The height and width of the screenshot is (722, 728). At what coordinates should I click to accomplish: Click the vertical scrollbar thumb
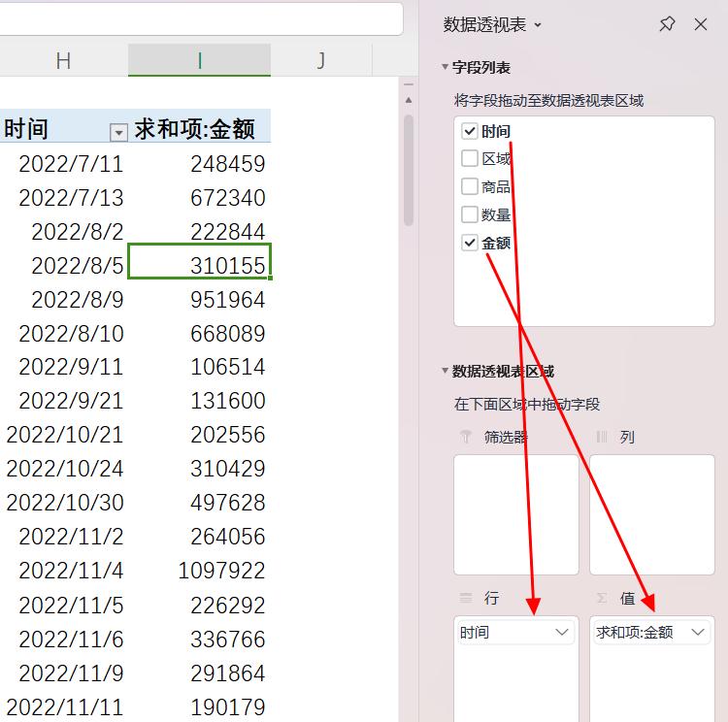click(409, 170)
